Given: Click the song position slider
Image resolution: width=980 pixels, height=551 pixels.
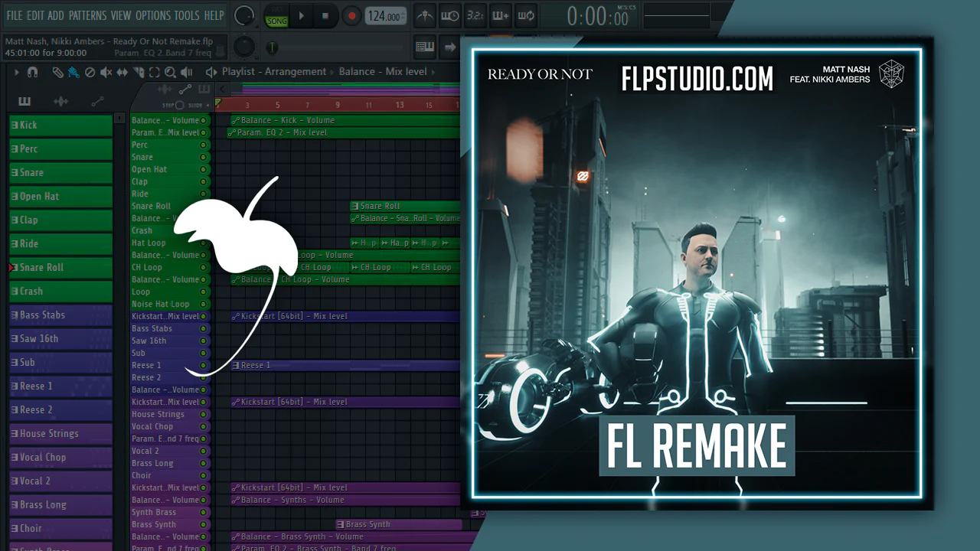Looking at the screenshot, I should tap(337, 47).
